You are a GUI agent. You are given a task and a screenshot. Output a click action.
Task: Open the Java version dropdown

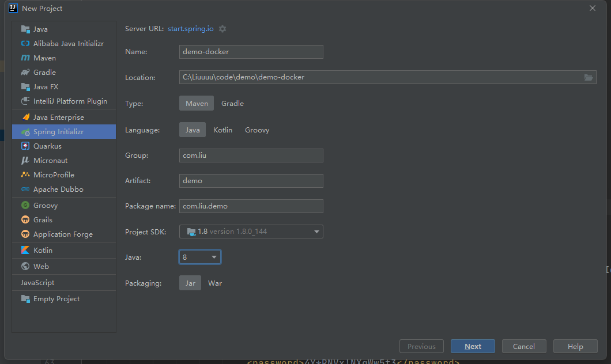click(x=200, y=257)
